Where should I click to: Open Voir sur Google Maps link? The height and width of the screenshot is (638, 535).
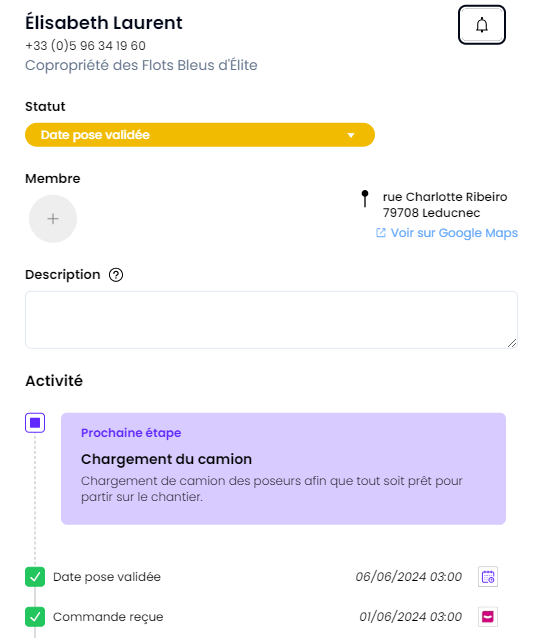point(454,233)
